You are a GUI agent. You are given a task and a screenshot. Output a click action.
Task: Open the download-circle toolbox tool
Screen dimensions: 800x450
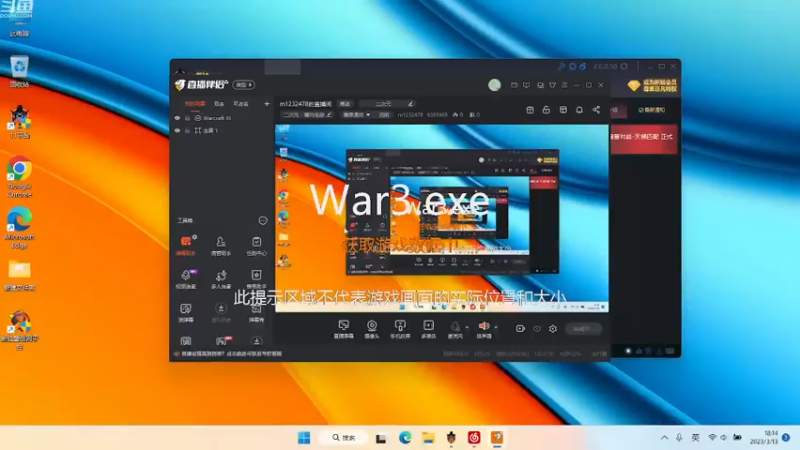(x=221, y=312)
